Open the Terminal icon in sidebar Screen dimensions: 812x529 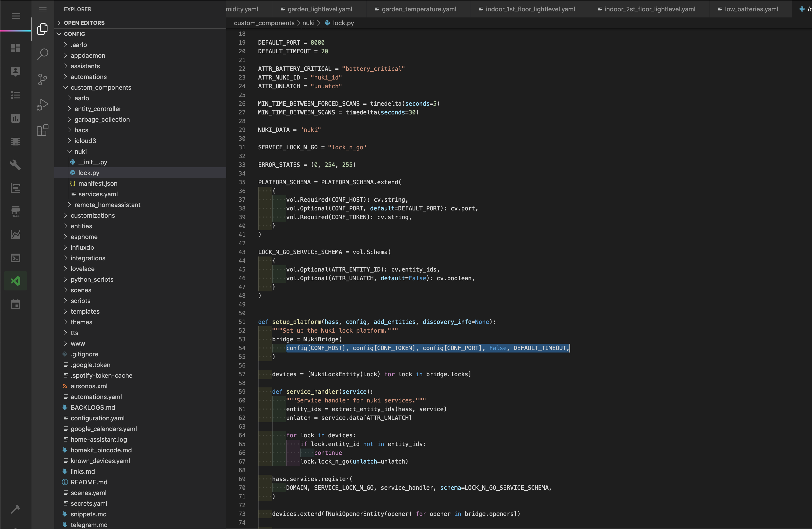coord(16,258)
